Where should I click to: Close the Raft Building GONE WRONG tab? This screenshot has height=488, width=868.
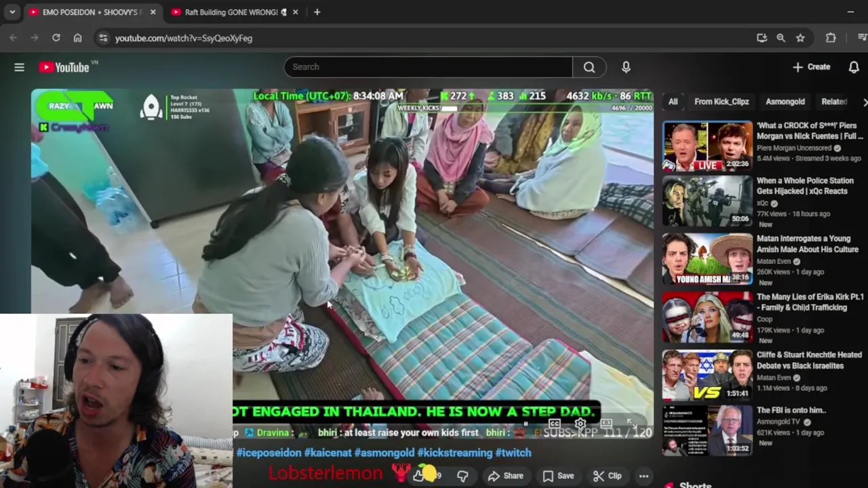[x=295, y=12]
